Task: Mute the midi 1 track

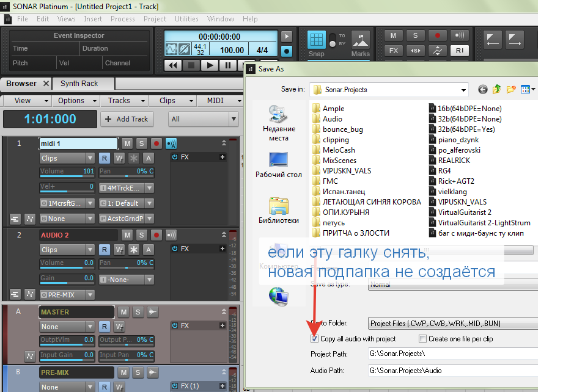Action: [x=127, y=144]
